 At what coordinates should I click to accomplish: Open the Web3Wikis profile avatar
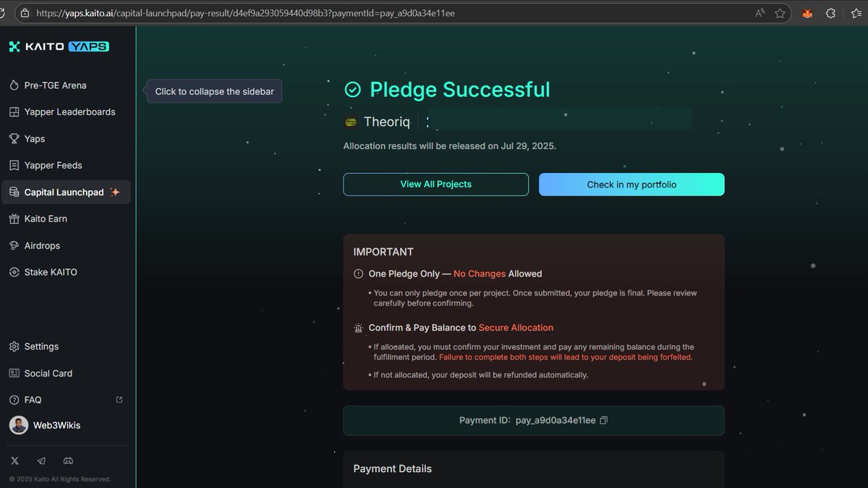pos(18,425)
